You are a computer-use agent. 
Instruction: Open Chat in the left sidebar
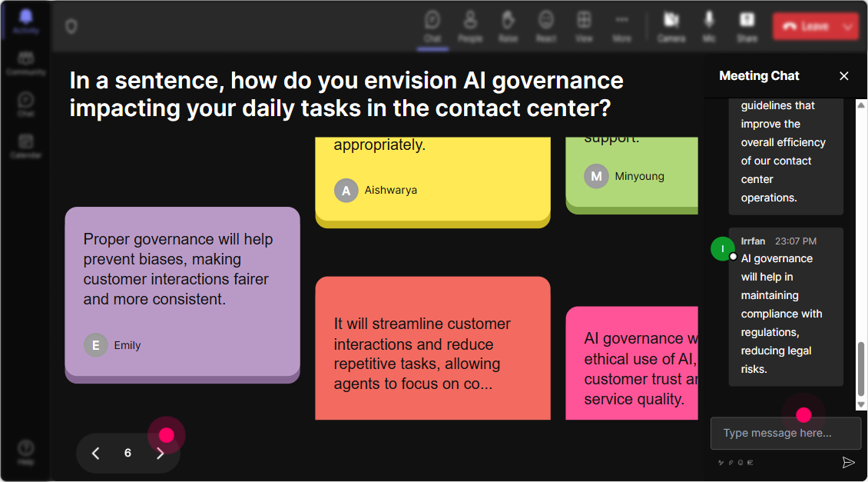click(x=25, y=105)
